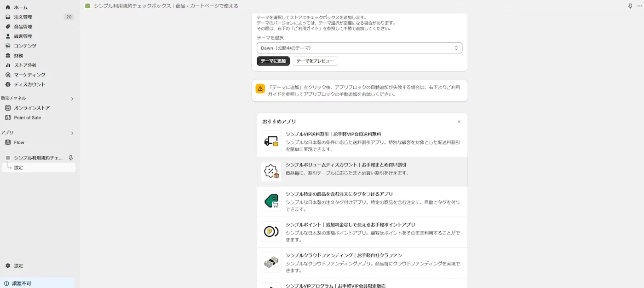Screen dimensions: 644x288
Task: Click the green tag icon of the order tagging app
Action: coord(271,201)
